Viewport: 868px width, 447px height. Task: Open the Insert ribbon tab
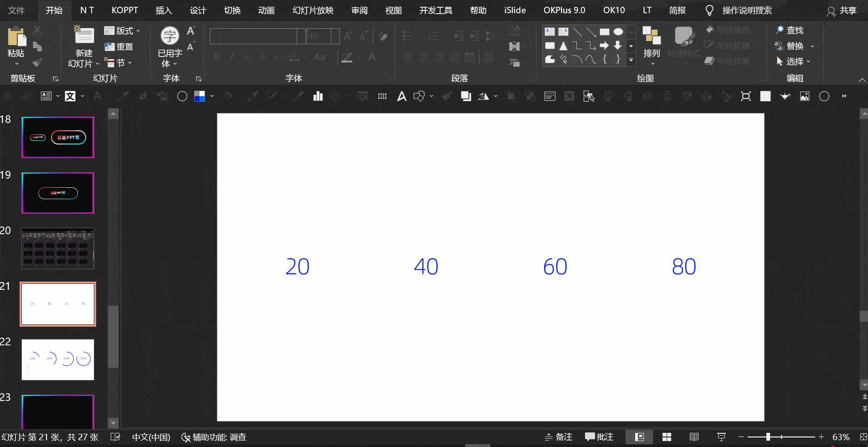[164, 10]
